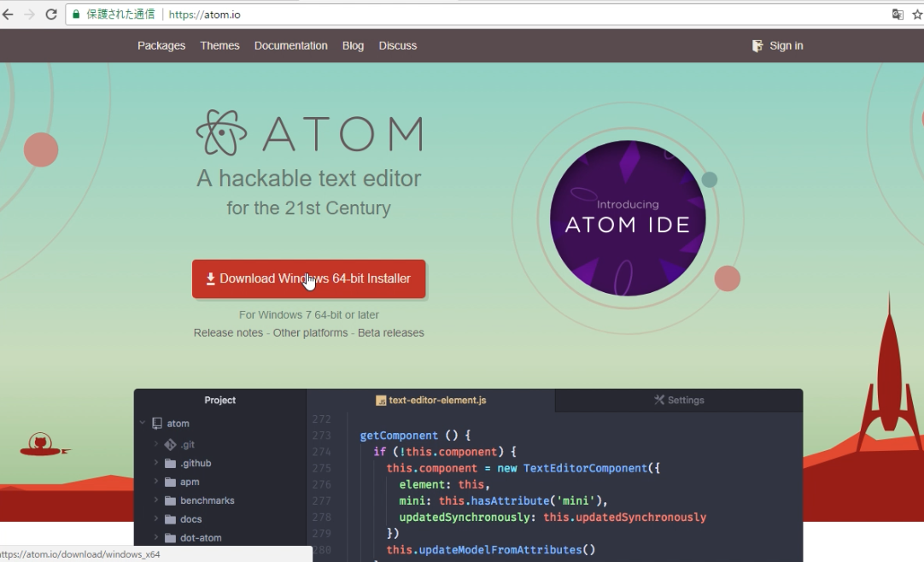Click the dot-atom folder icon
This screenshot has width=924, height=562.
coord(170,538)
